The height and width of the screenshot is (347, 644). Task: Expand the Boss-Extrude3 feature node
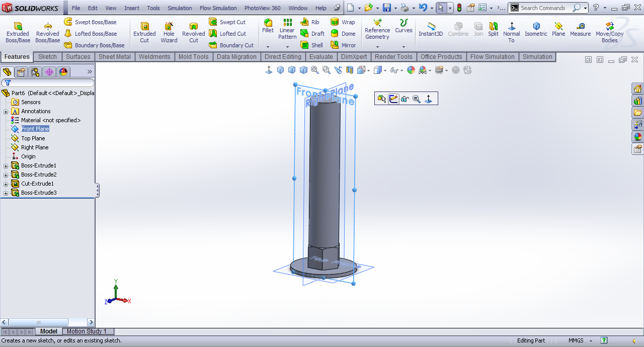click(6, 193)
